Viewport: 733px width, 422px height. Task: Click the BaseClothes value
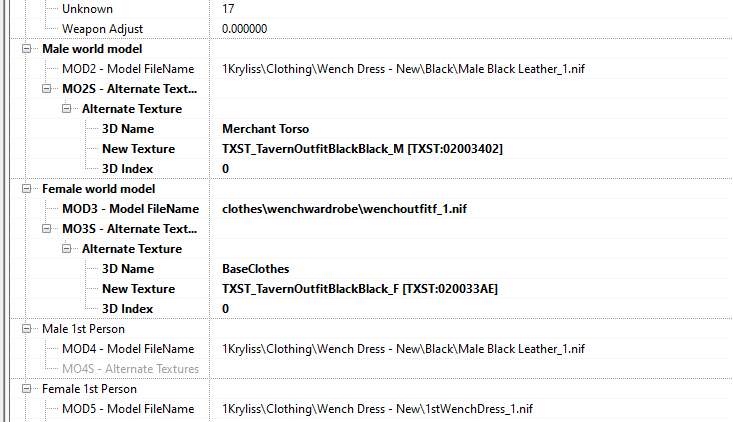256,269
